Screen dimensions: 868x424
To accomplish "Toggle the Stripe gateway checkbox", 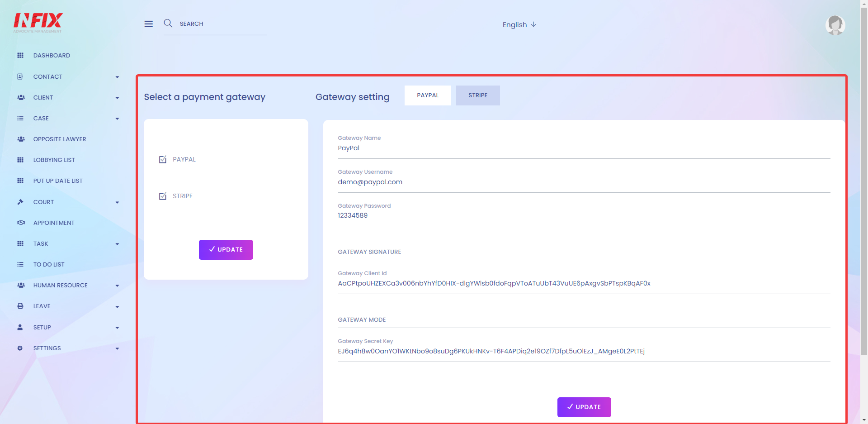I will click(163, 196).
